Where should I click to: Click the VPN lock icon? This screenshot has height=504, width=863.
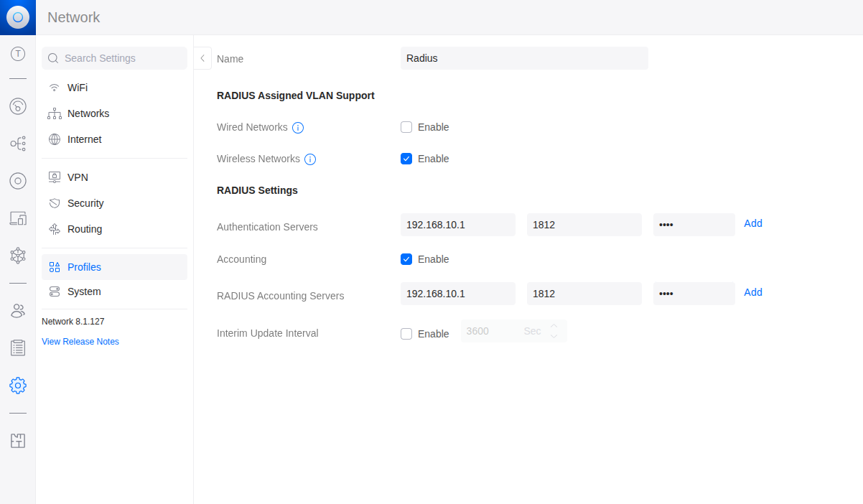(55, 177)
